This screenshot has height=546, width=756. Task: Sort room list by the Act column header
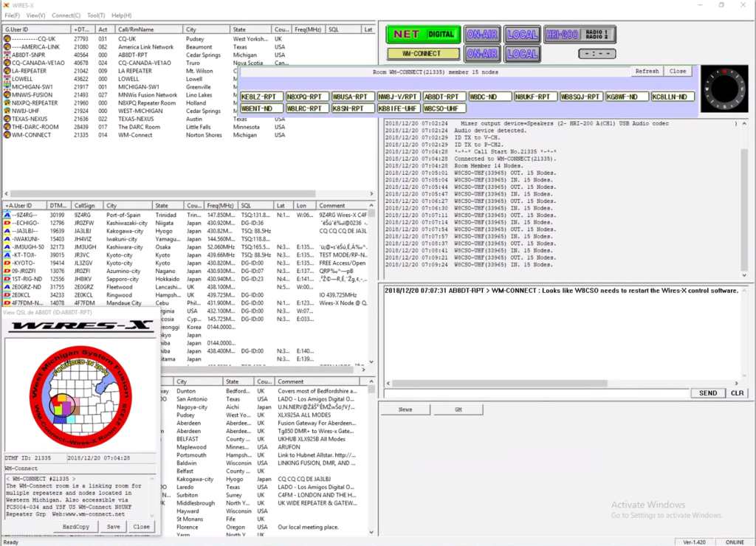tap(103, 30)
